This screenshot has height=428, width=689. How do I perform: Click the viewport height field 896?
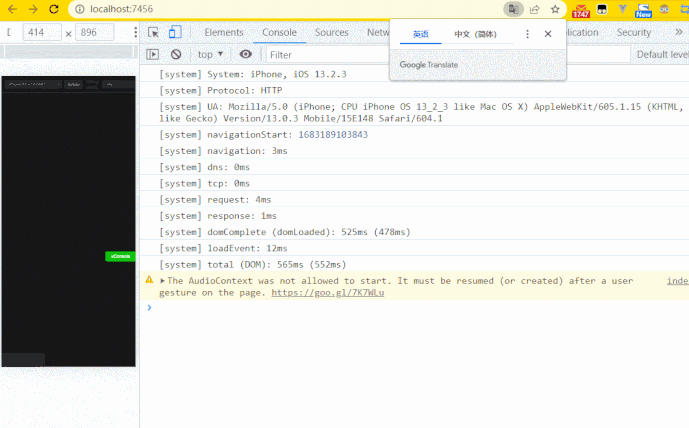pyautogui.click(x=94, y=33)
